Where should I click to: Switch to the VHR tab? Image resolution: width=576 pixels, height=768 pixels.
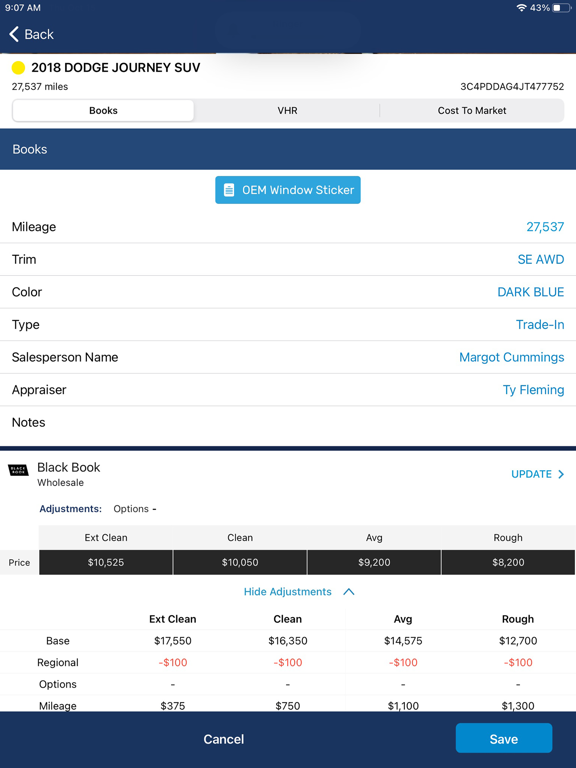point(287,111)
